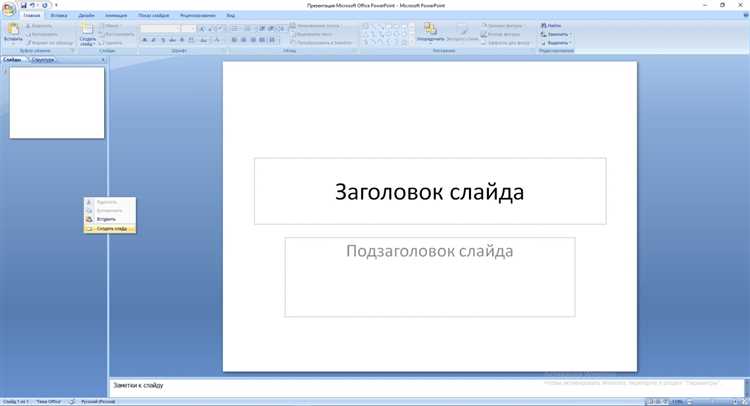Click the Заметки к слайду notes field

[426, 386]
